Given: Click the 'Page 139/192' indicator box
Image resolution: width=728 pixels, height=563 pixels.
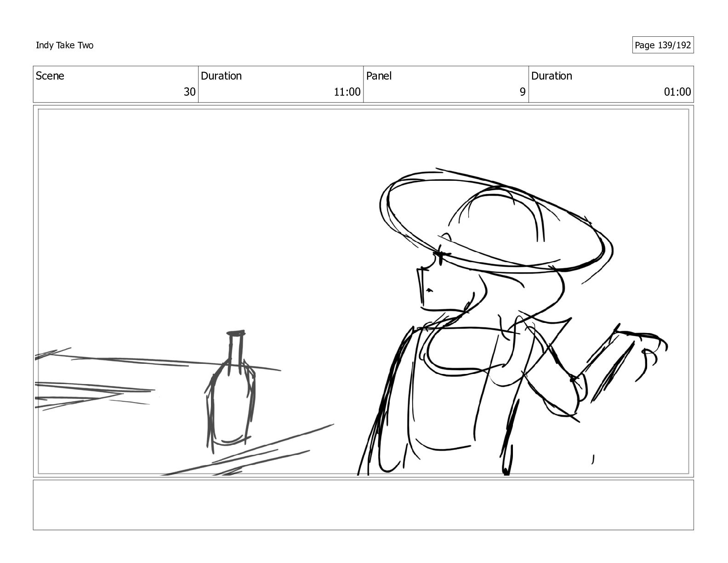Looking at the screenshot, I should pos(663,45).
